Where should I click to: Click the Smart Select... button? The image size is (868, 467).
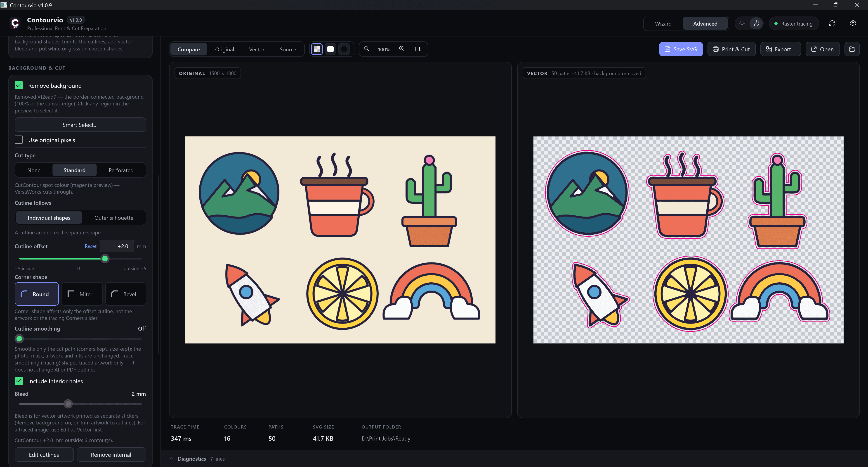pos(80,125)
